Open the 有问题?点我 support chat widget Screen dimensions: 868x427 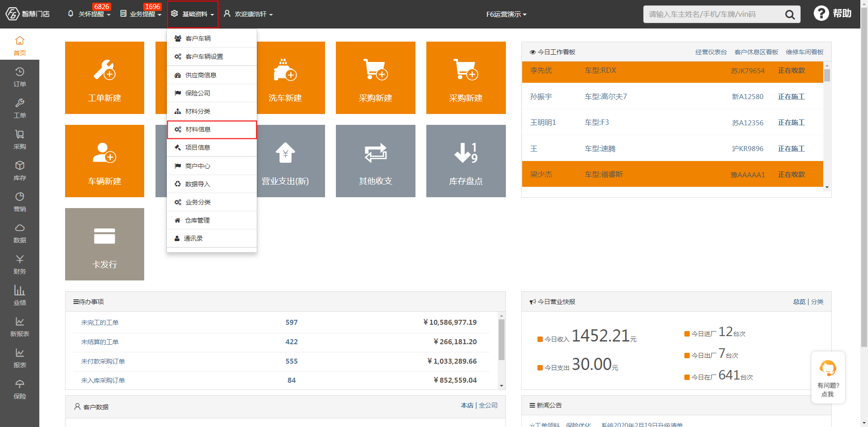(828, 377)
